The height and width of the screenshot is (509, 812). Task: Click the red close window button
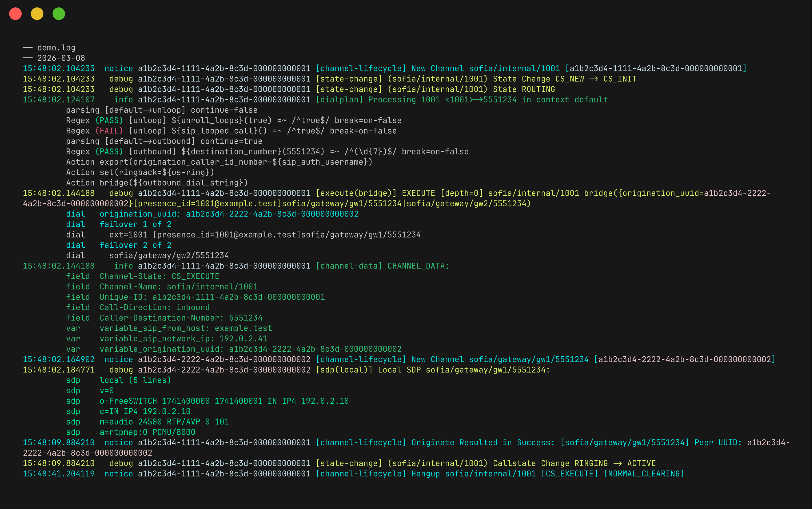15,14
